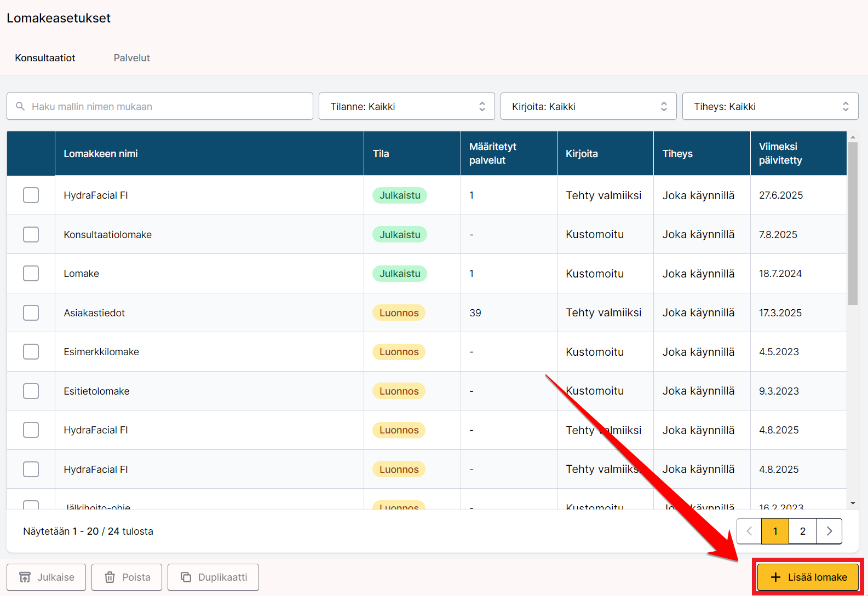Click the Luonnos badge in the Asiakastiedot row
868x596 pixels.
pyautogui.click(x=399, y=313)
